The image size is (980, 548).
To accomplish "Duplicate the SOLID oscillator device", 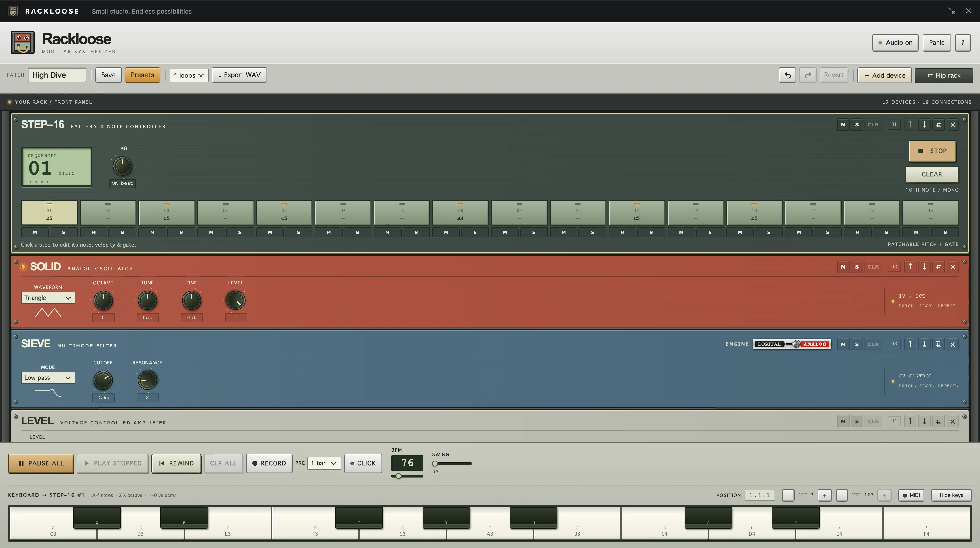I will [x=939, y=267].
